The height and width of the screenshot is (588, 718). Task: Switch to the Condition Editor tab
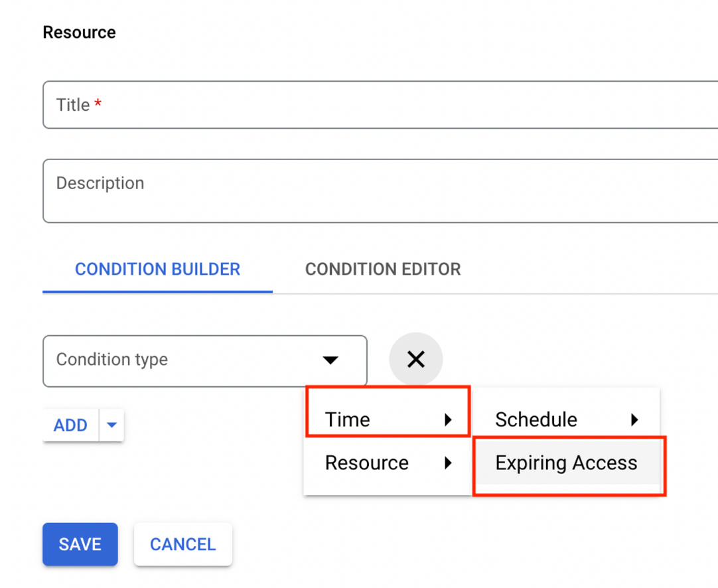(383, 269)
